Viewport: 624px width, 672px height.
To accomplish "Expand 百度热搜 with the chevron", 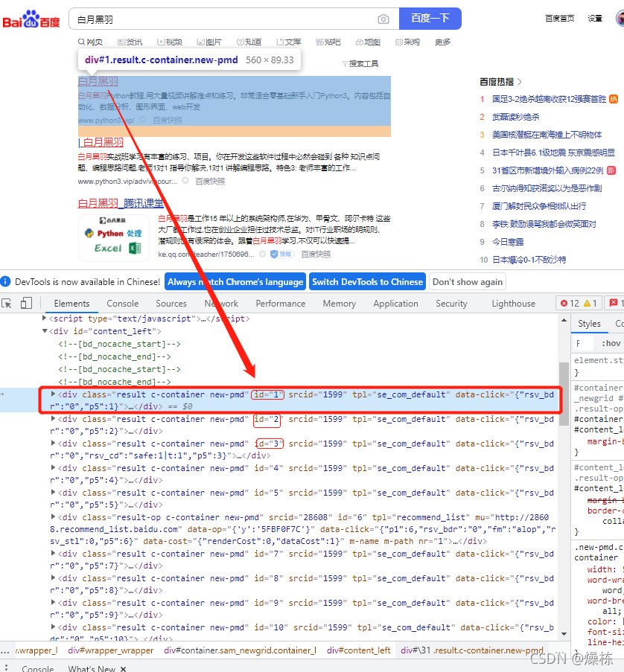I will click(x=519, y=82).
